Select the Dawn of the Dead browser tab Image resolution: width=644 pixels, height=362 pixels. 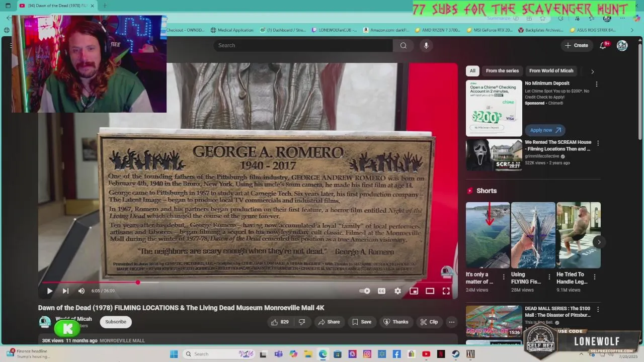(56, 6)
